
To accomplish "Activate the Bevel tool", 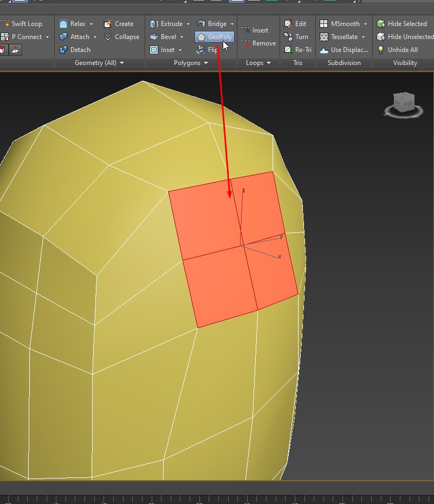I will [164, 37].
